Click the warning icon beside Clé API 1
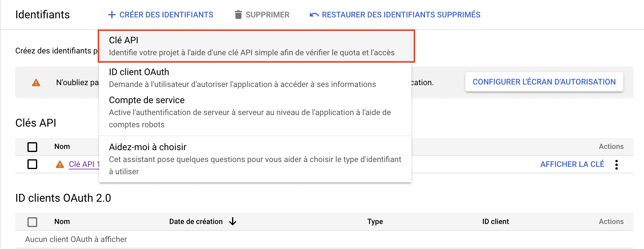644x249 pixels. (x=60, y=164)
